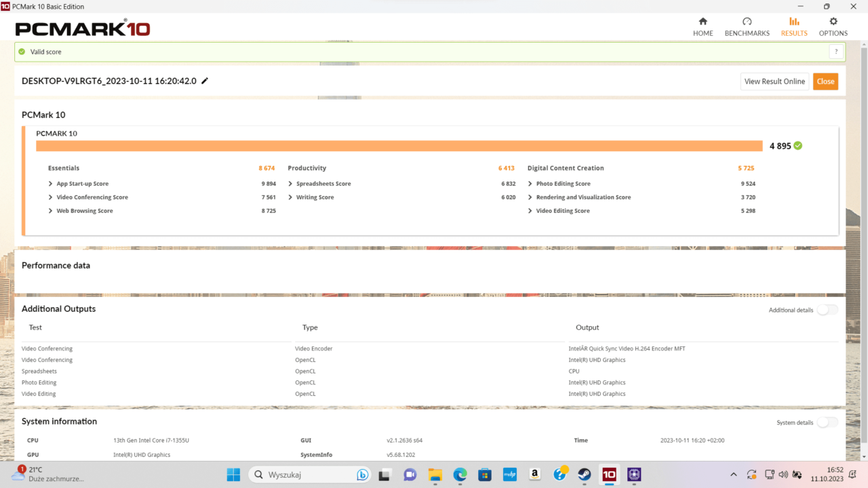Open the Options gear
This screenshot has height=488, width=868.
click(x=833, y=26)
